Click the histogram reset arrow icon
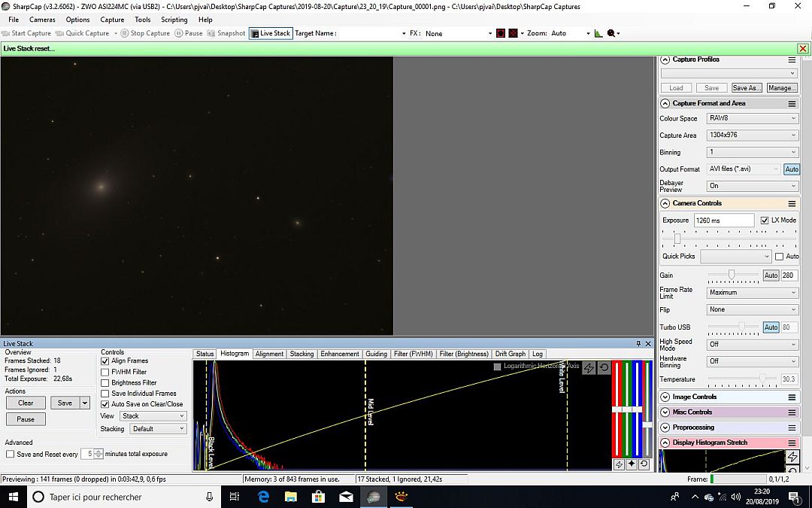This screenshot has height=508, width=812. pos(604,367)
